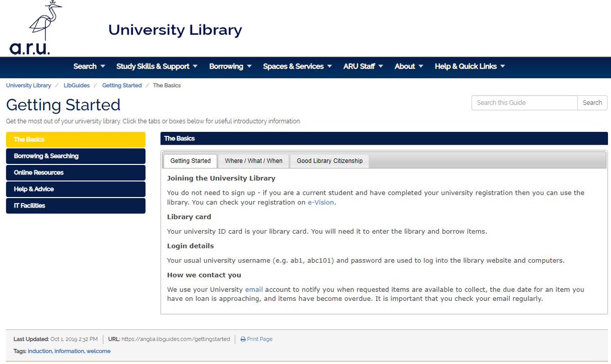Expand Study Skills & Support menu

(157, 66)
